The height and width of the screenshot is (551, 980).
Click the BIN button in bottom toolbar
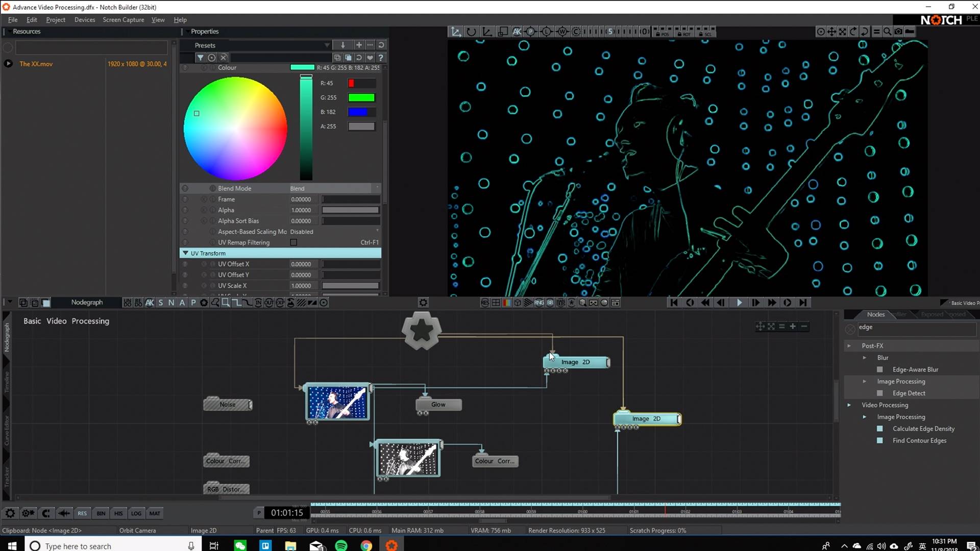(x=101, y=513)
